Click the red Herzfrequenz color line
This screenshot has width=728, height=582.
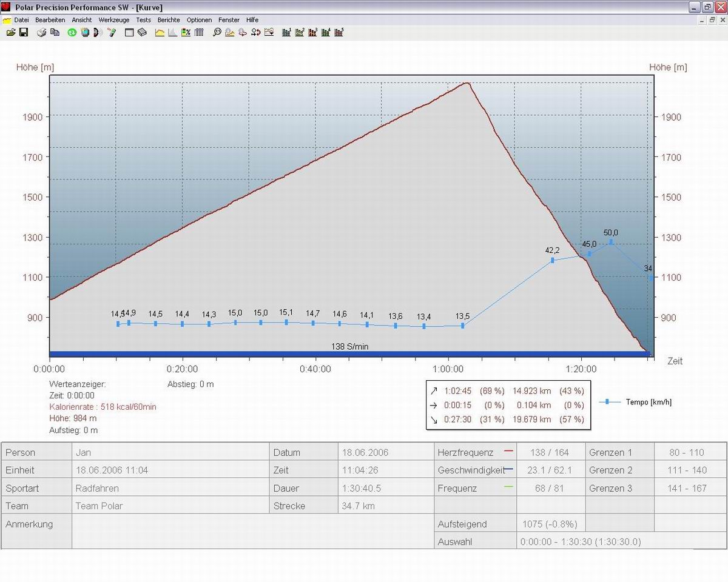508,452
